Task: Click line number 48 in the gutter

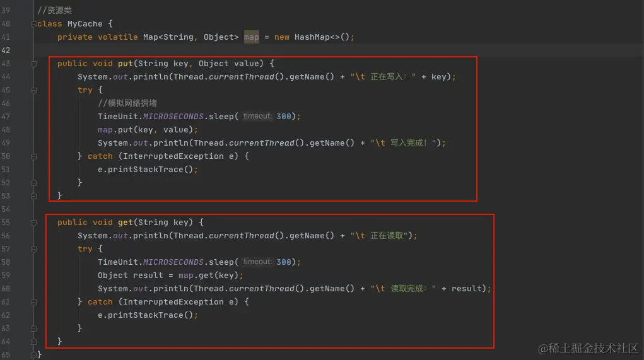Action: 6,130
